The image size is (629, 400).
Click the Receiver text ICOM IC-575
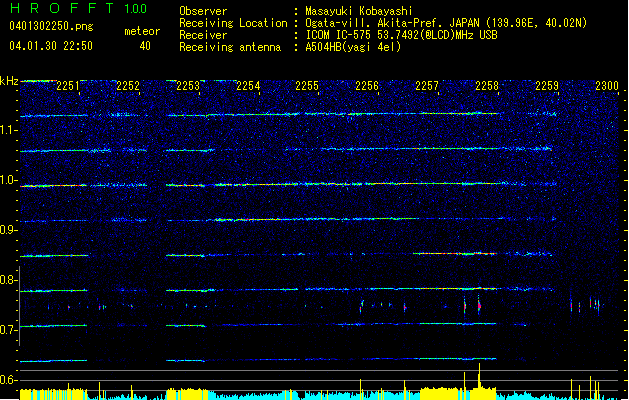[339, 35]
